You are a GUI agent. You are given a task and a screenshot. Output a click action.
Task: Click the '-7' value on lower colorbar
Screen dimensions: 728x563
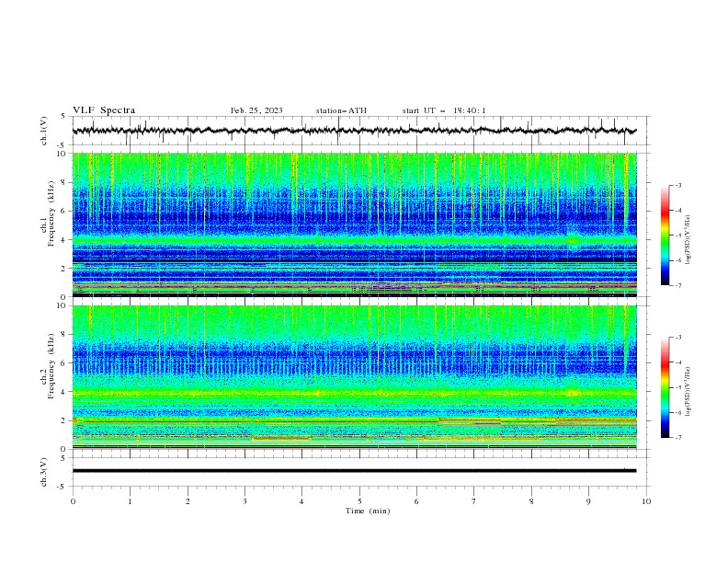click(677, 438)
